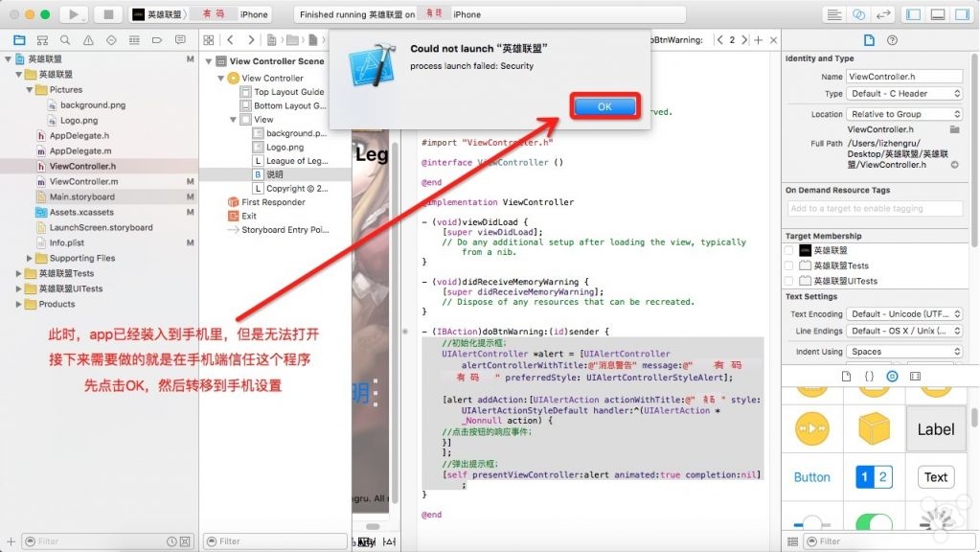
Task: Click the Run (play) button in toolbar
Action: tap(72, 14)
